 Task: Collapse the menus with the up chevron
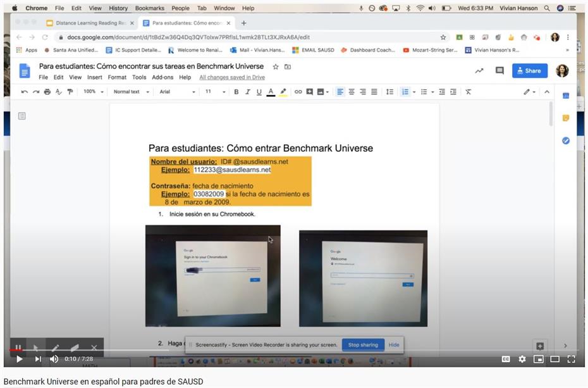pyautogui.click(x=547, y=92)
